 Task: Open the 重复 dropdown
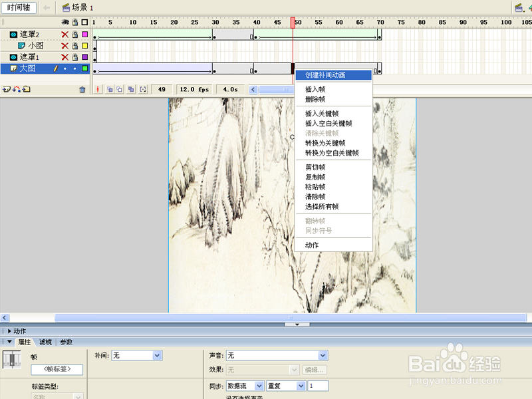coord(286,386)
